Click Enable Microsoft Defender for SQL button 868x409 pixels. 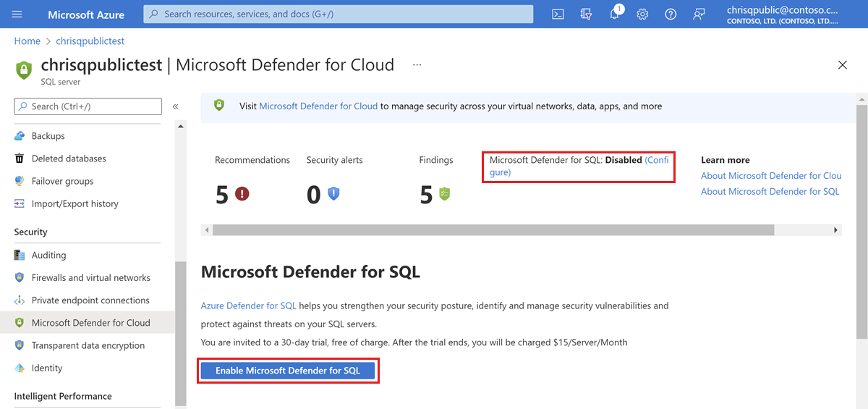click(x=288, y=371)
